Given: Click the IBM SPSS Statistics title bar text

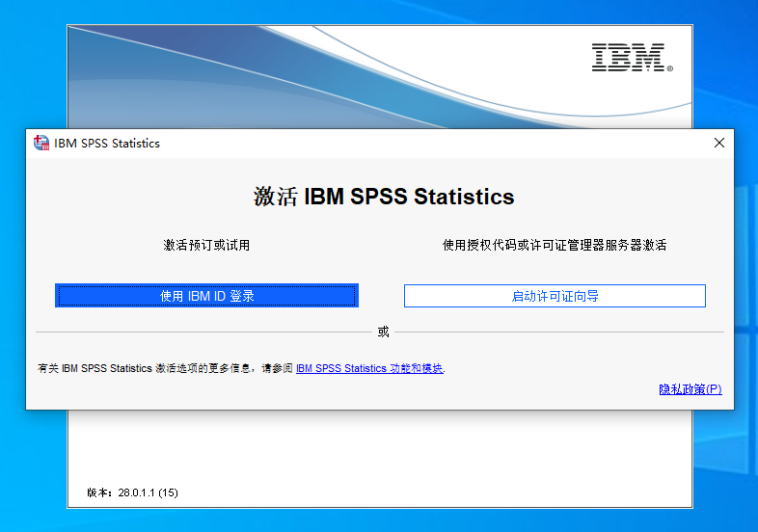Looking at the screenshot, I should [x=107, y=144].
